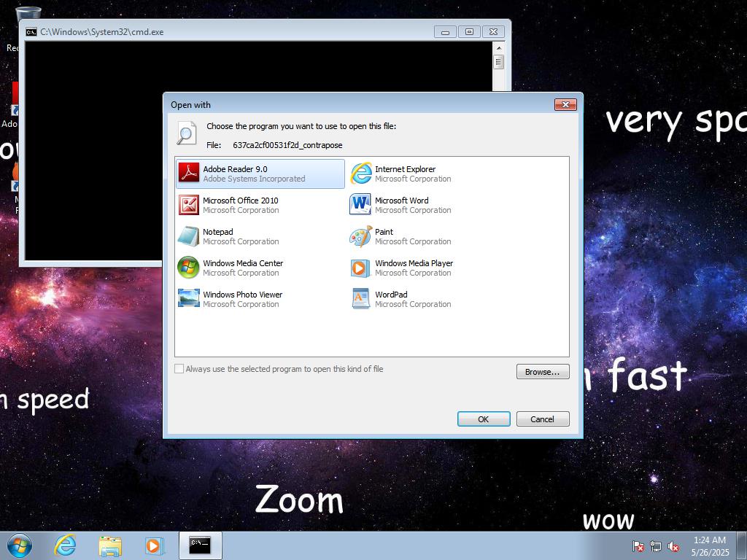Click the 'Open with' dialog title
Image resolution: width=747 pixels, height=560 pixels.
click(x=190, y=105)
